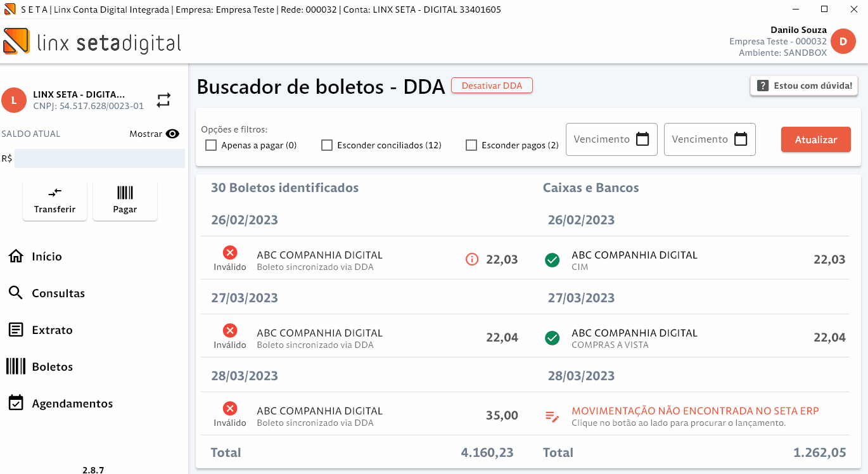This screenshot has height=474, width=868.
Task: Click the Extrato document icon
Action: [x=16, y=330]
